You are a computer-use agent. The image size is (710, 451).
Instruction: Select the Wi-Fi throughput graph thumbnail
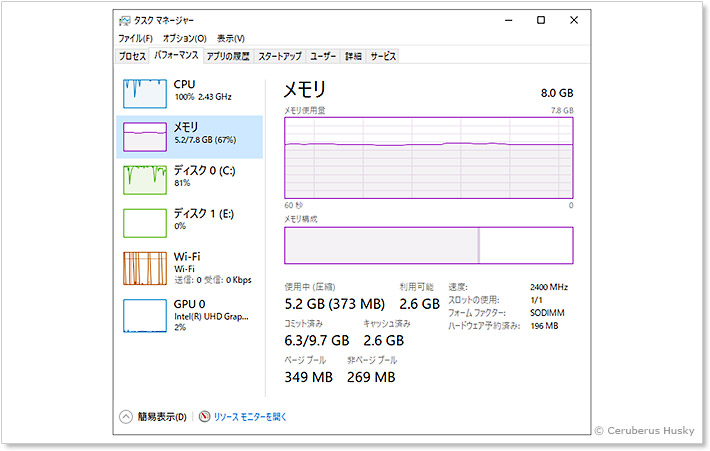[145, 269]
